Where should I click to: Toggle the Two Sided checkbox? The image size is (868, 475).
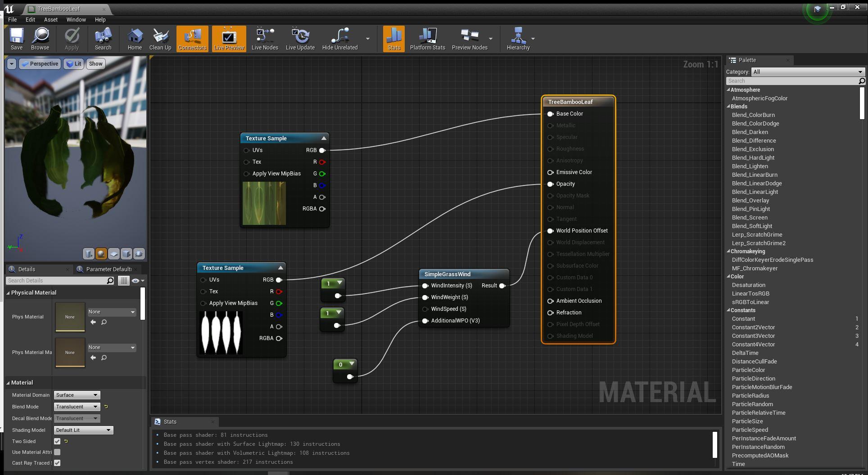click(x=57, y=441)
